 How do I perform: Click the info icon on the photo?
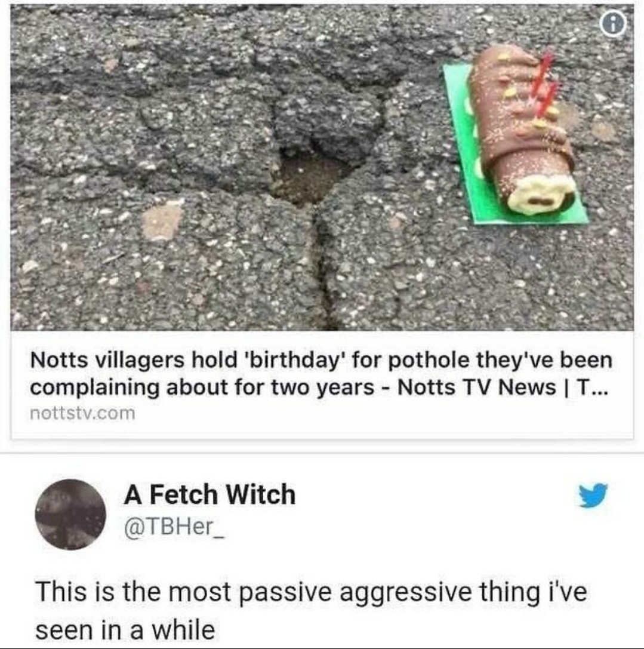[613, 25]
